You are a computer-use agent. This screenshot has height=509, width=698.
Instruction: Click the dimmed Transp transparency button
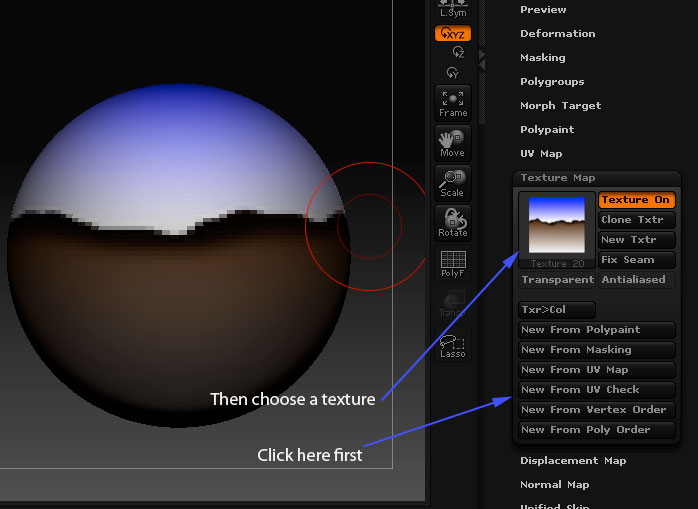pos(453,303)
